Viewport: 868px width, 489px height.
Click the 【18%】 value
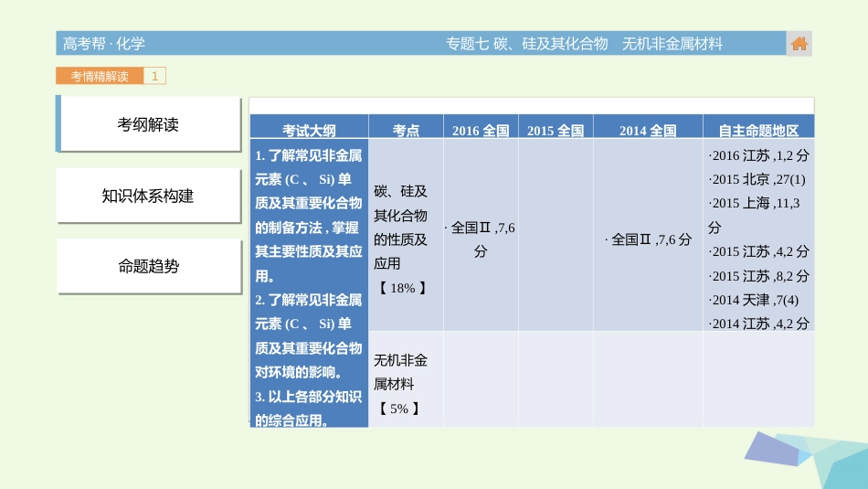402,288
